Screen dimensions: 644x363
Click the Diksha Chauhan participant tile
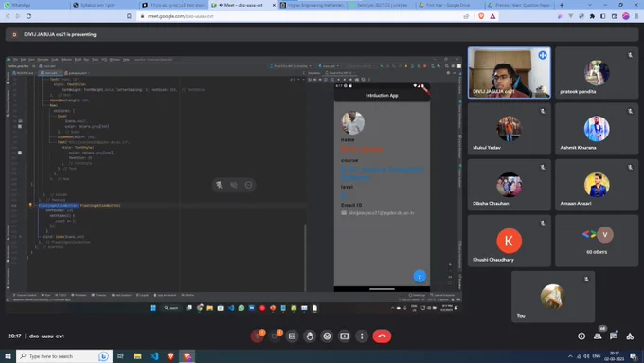click(x=510, y=185)
